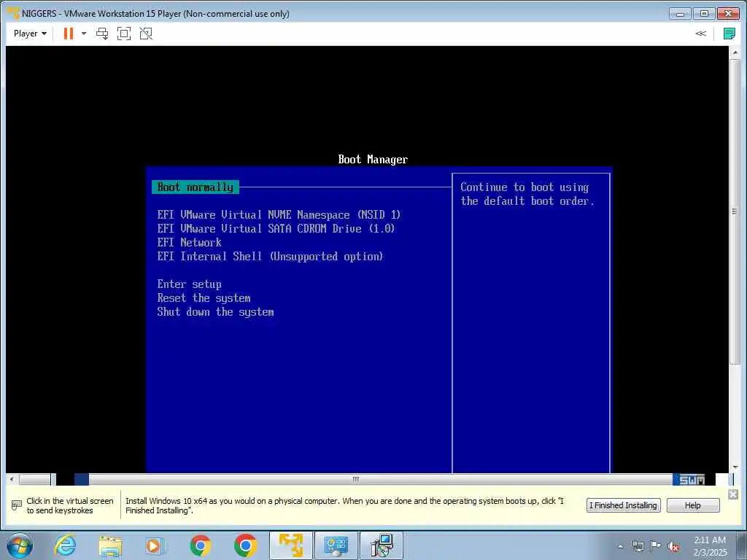The image size is (747, 560).
Task: Open the Windows Start menu orb
Action: [x=20, y=545]
